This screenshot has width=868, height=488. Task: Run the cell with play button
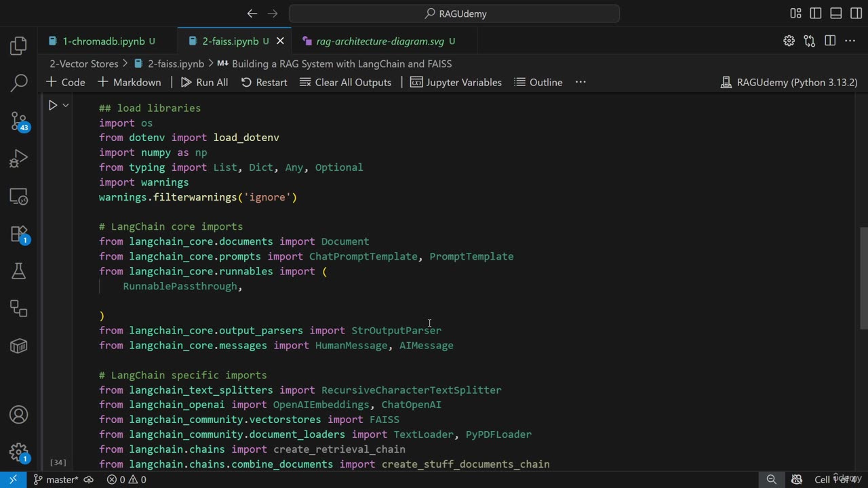(52, 105)
